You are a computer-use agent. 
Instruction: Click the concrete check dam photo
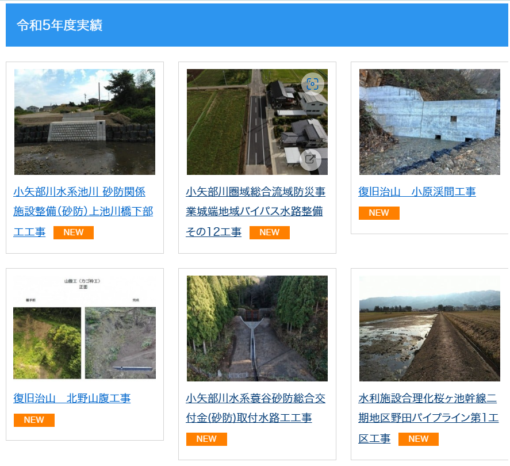point(429,122)
